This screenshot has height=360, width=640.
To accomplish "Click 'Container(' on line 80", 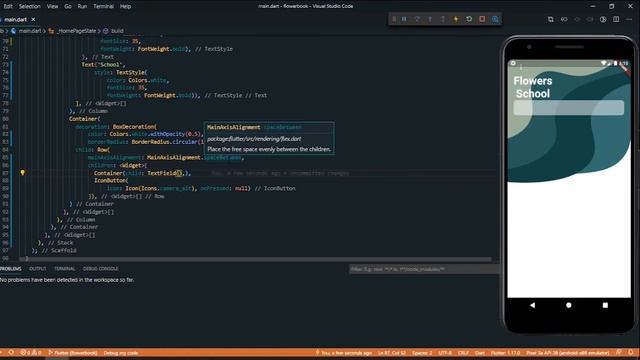I will [84, 119].
